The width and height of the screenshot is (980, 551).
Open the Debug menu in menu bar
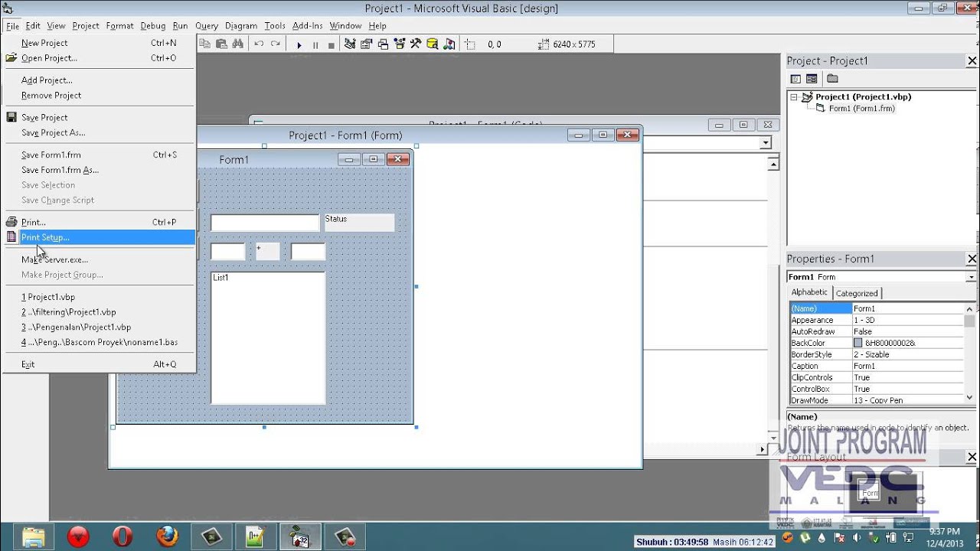[x=152, y=26]
